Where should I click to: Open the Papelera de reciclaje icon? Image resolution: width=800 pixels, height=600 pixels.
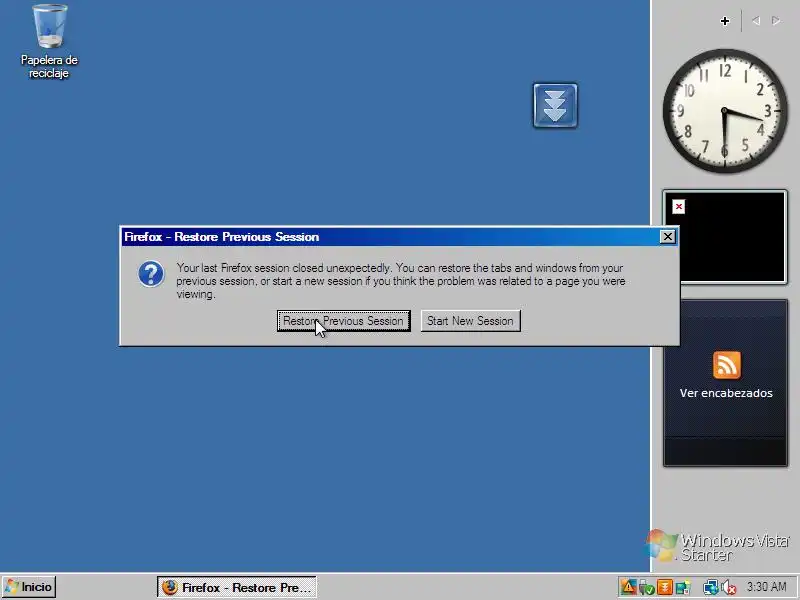coord(49,42)
